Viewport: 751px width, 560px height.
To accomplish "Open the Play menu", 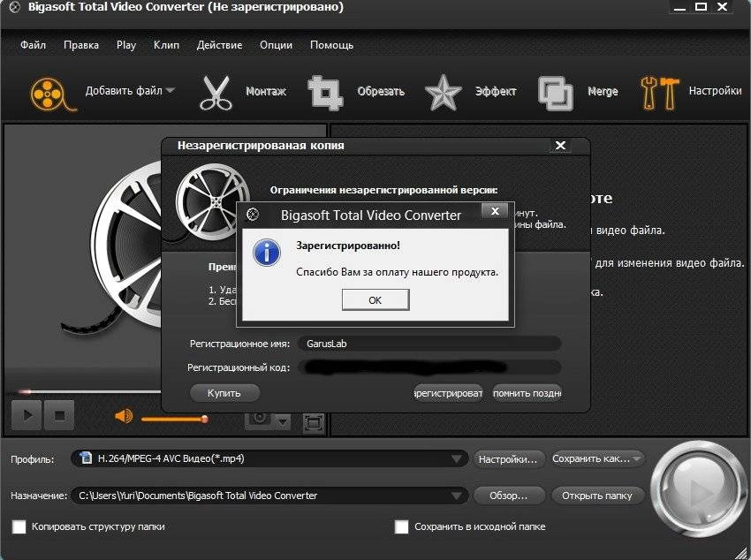I will click(x=126, y=45).
